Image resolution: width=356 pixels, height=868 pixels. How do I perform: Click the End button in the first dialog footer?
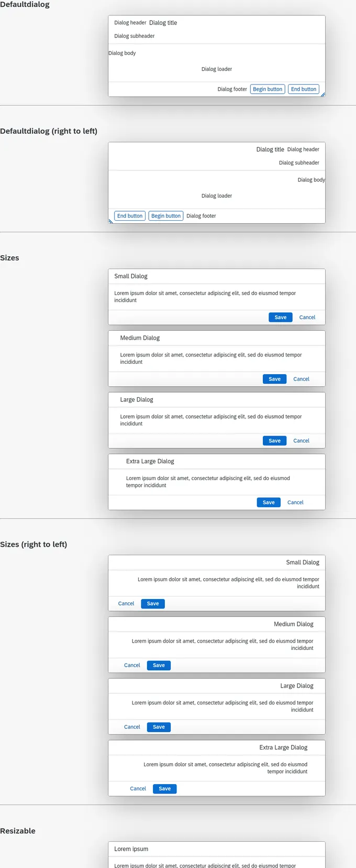coord(304,89)
